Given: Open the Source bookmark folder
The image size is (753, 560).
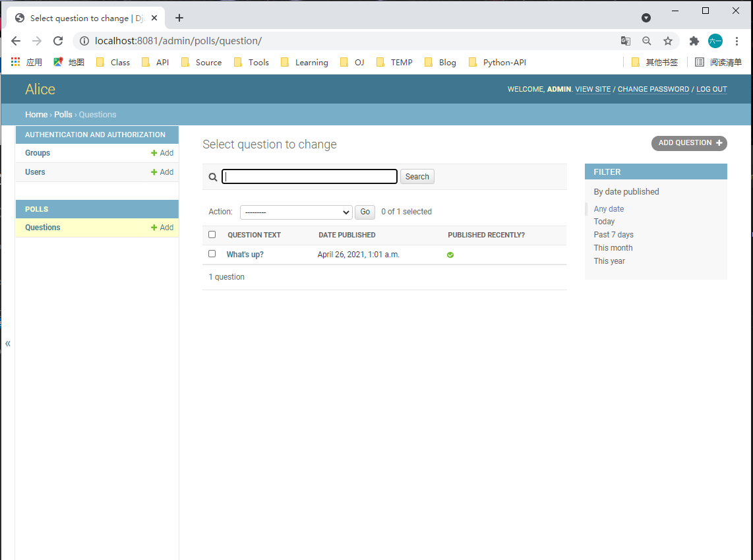Looking at the screenshot, I should pos(201,62).
